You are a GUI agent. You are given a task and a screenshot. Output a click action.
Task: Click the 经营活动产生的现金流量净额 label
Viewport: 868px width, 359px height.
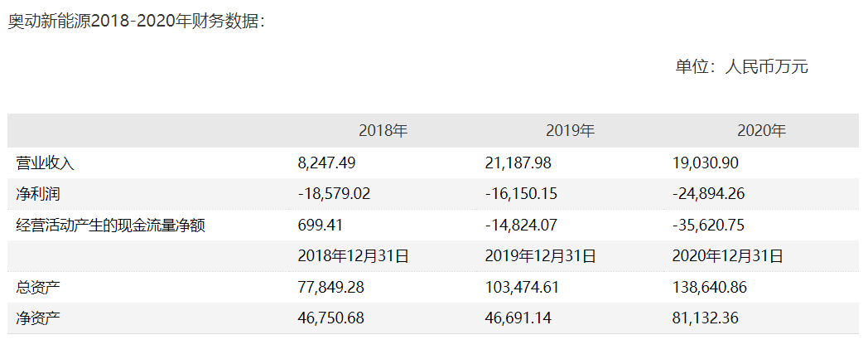(x=111, y=226)
